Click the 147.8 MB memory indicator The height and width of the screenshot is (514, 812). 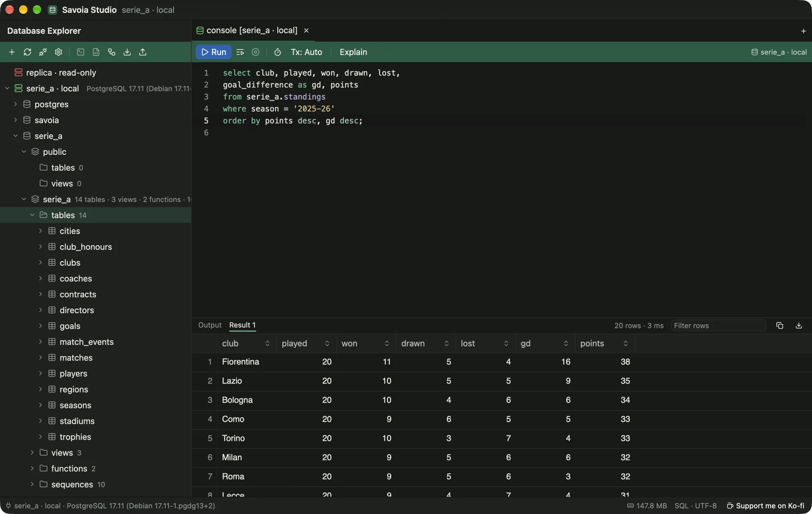(x=647, y=505)
